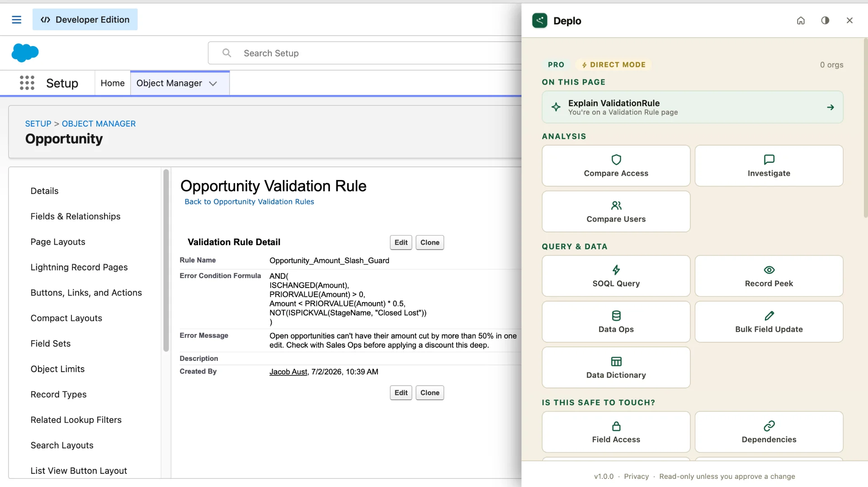This screenshot has width=868, height=487.
Task: Open Page Layouts section
Action: (x=58, y=242)
